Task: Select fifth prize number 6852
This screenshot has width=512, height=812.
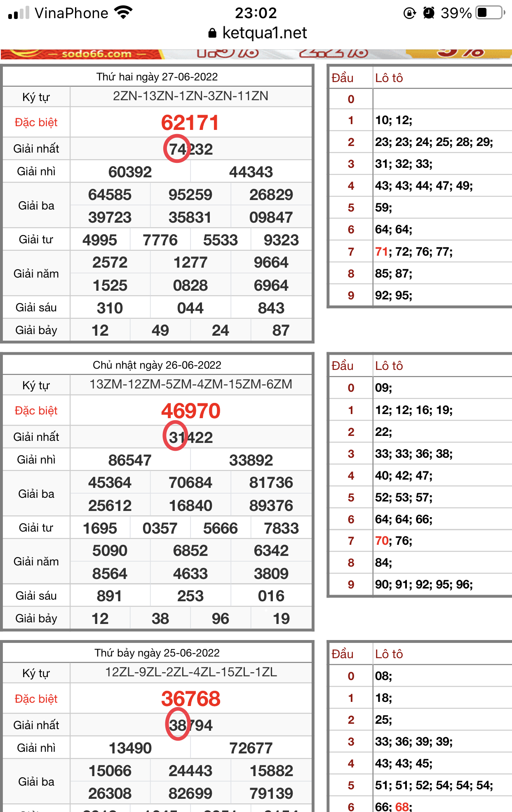Action: pos(190,551)
